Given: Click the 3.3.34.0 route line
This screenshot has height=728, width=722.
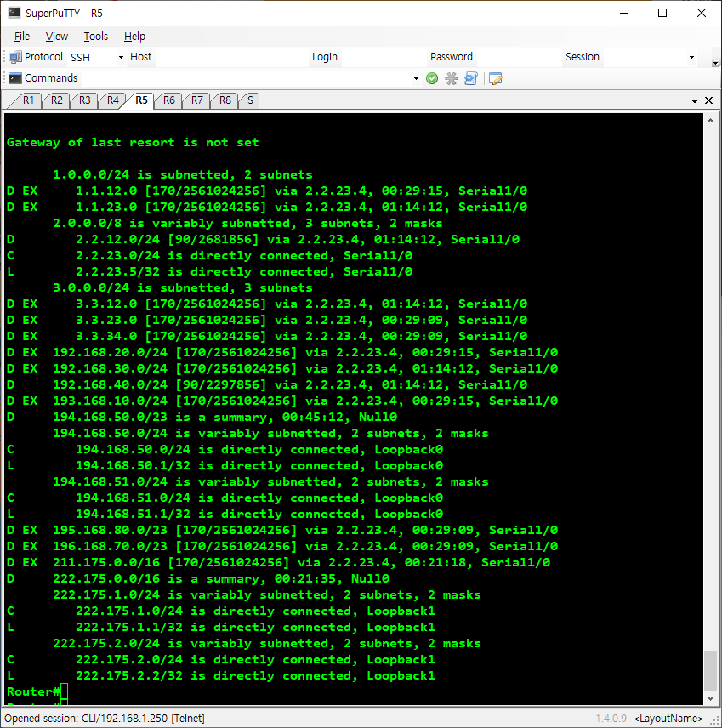Looking at the screenshot, I should pos(267,336).
